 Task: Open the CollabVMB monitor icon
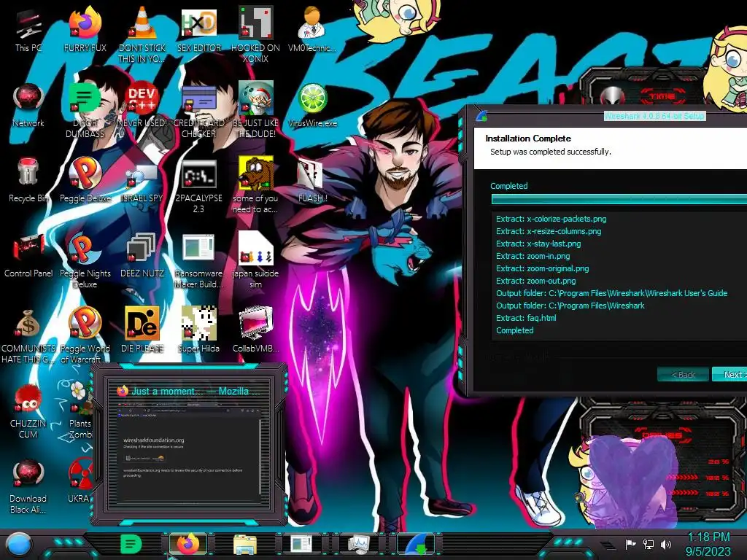(256, 330)
